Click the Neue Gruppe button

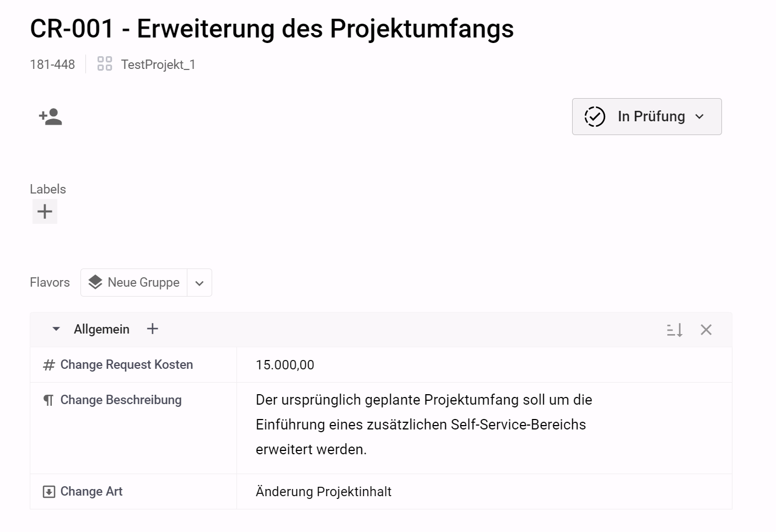click(134, 282)
